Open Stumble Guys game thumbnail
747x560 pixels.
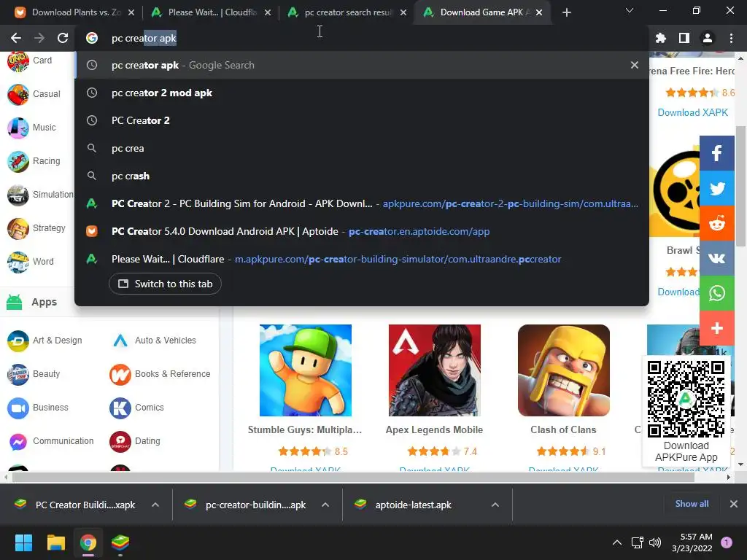coord(306,370)
